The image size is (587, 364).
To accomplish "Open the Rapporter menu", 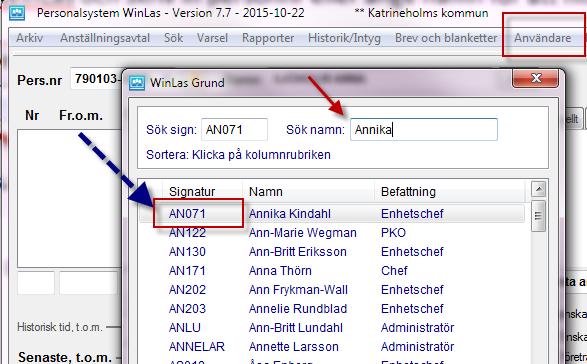I will pyautogui.click(x=268, y=38).
